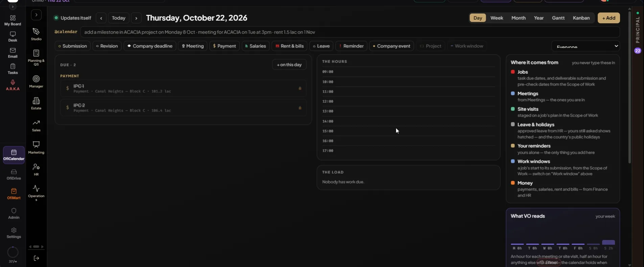The height and width of the screenshot is (267, 644).
Task: Open the Tasks section icon
Action: [x=13, y=69]
